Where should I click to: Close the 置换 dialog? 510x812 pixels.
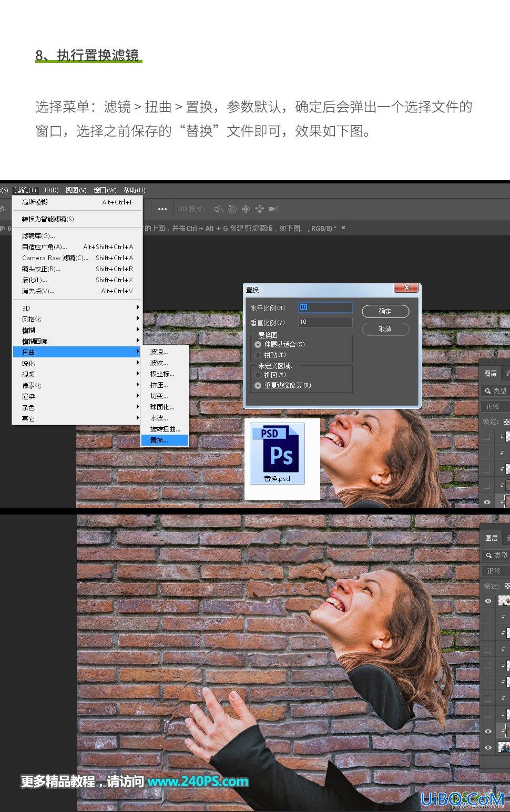tap(406, 287)
